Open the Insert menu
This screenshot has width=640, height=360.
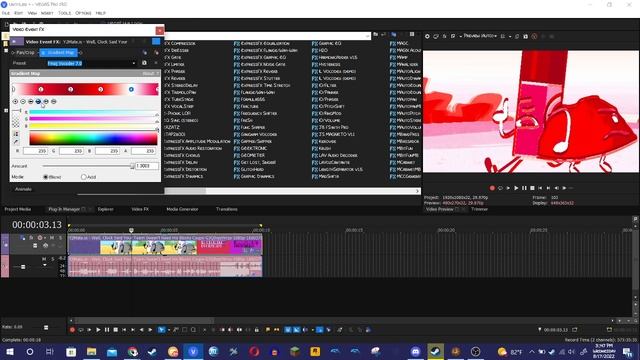47,13
